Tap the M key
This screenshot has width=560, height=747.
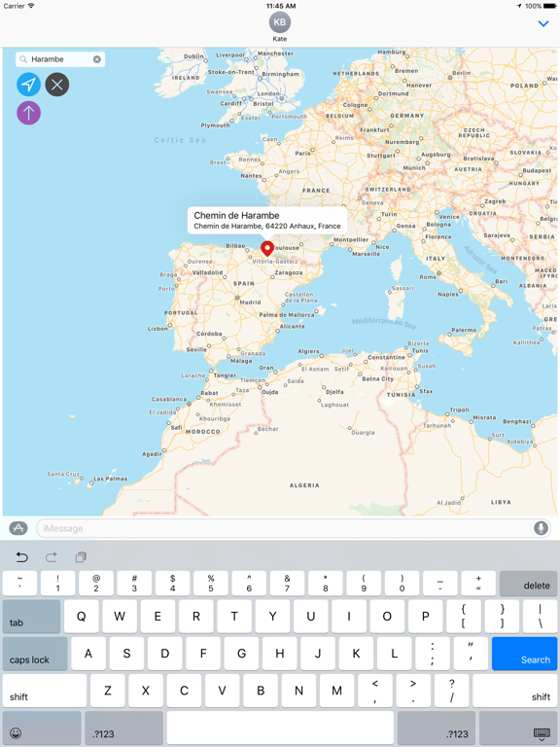[336, 691]
